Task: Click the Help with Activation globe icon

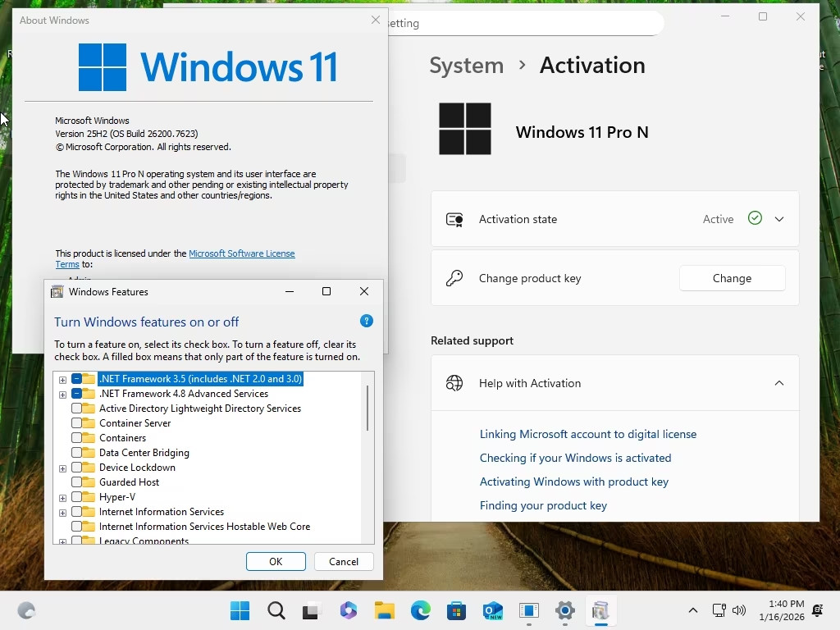Action: (x=454, y=383)
